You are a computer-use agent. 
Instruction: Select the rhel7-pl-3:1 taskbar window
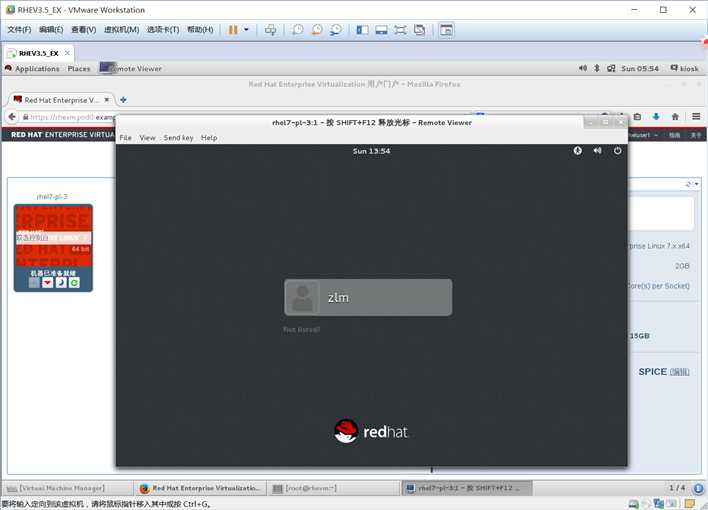467,488
